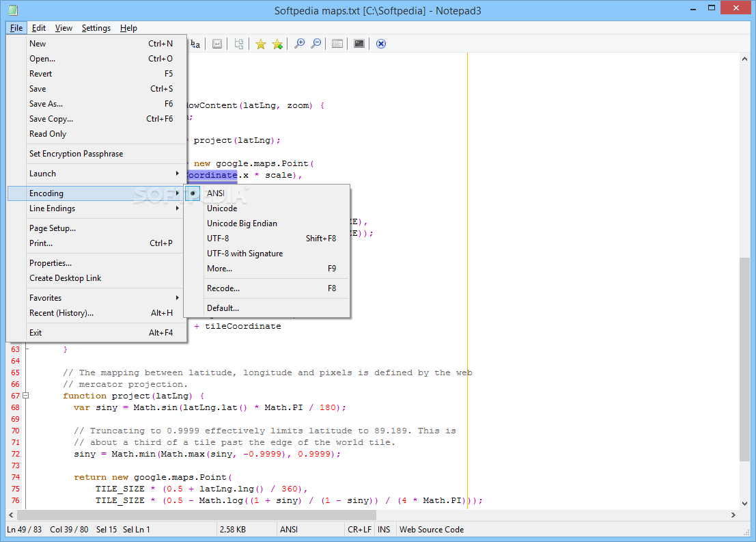The image size is (756, 542).
Task: Click the Col 39 / 80 status field
Action: (x=69, y=530)
